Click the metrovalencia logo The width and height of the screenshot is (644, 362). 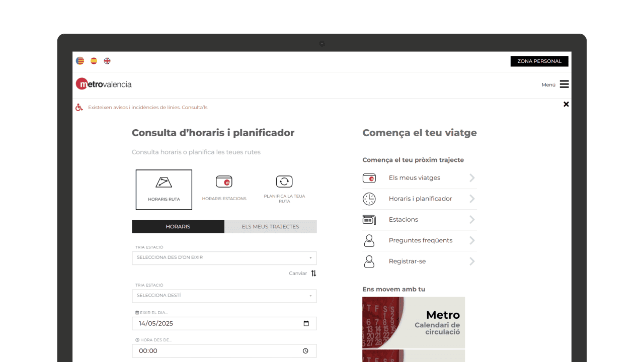pos(104,84)
